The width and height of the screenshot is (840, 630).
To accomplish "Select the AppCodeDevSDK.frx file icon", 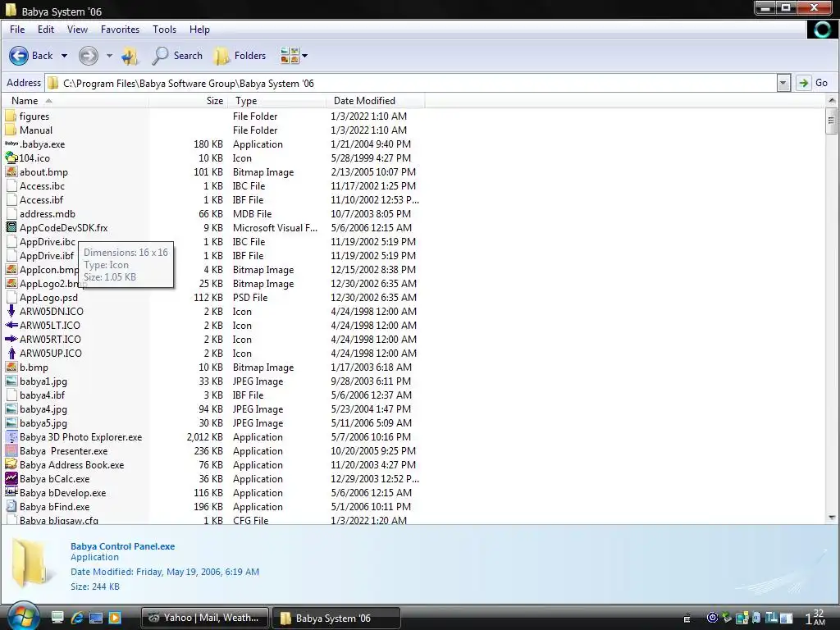I will click(11, 227).
